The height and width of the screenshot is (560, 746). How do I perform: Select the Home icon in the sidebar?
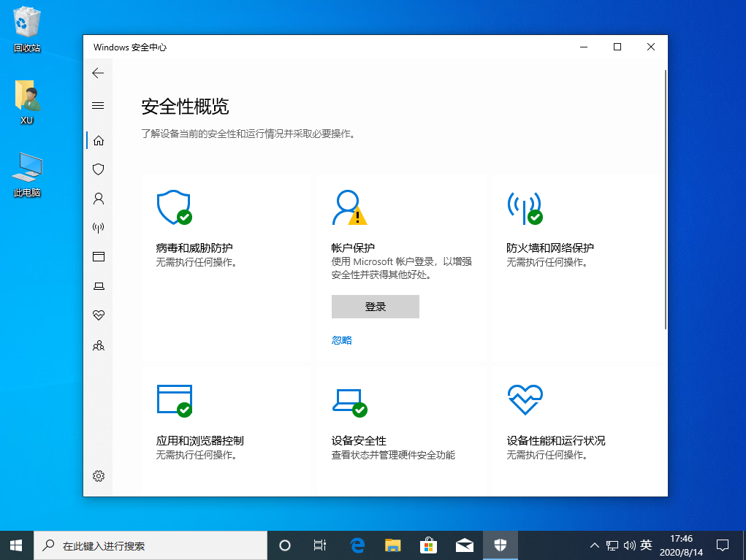pyautogui.click(x=98, y=139)
